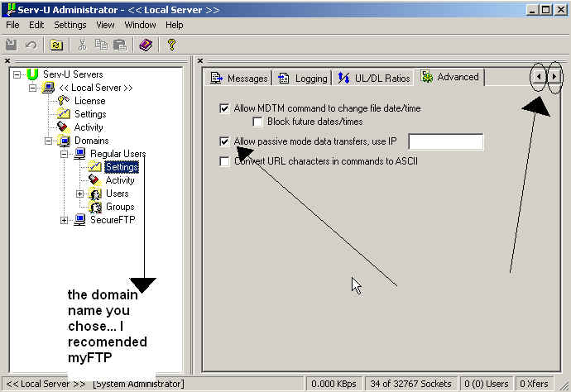Viewport: 571px width, 392px height.
Task: Select Settings under Regular Users
Action: pos(122,167)
